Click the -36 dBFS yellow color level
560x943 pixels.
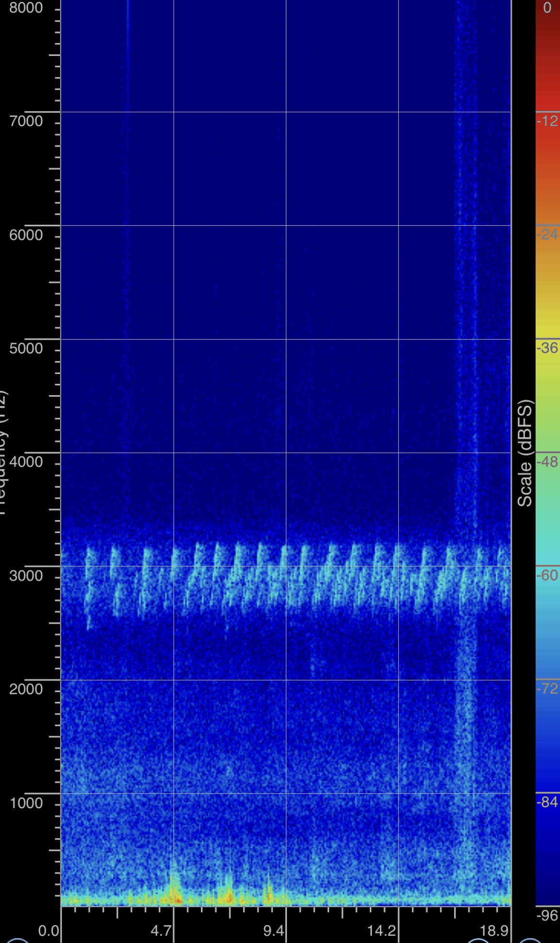pyautogui.click(x=547, y=348)
